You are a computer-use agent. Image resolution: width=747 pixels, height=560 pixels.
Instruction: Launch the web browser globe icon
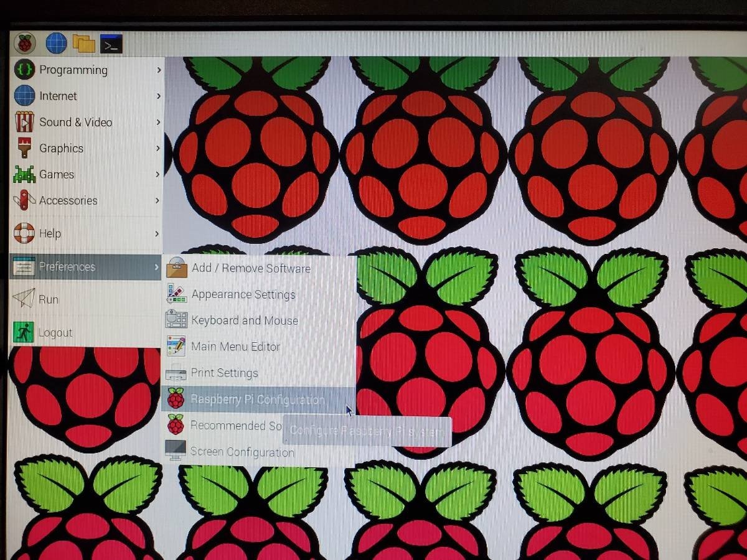point(56,43)
